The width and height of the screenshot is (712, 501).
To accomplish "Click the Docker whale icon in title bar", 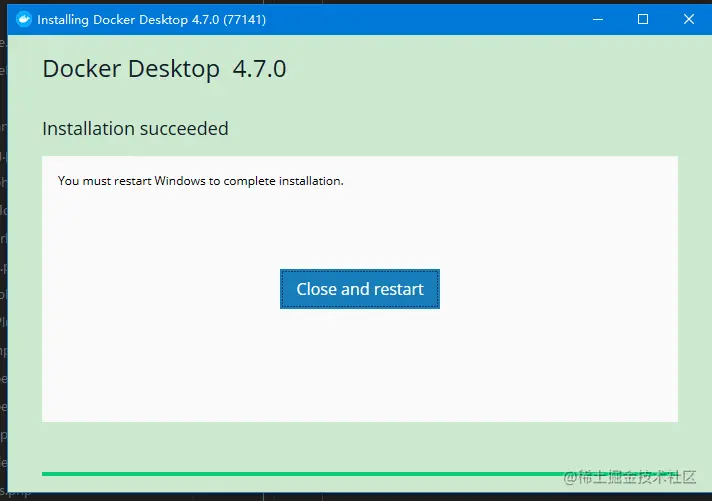I will point(24,19).
